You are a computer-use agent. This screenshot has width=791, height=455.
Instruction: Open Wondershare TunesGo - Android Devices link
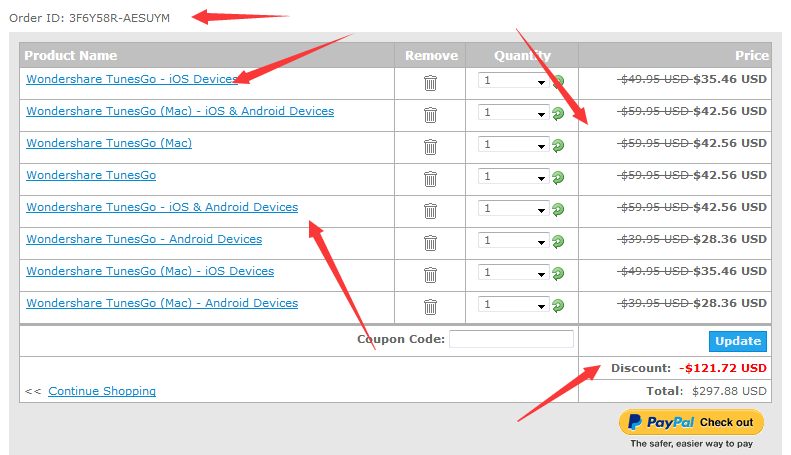(x=144, y=239)
